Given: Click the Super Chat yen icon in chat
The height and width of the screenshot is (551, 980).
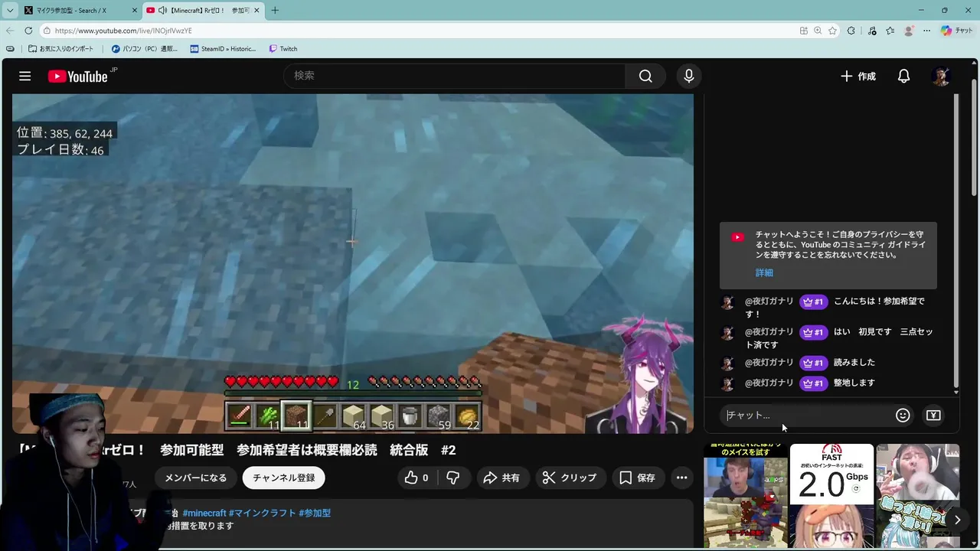Looking at the screenshot, I should (x=933, y=415).
